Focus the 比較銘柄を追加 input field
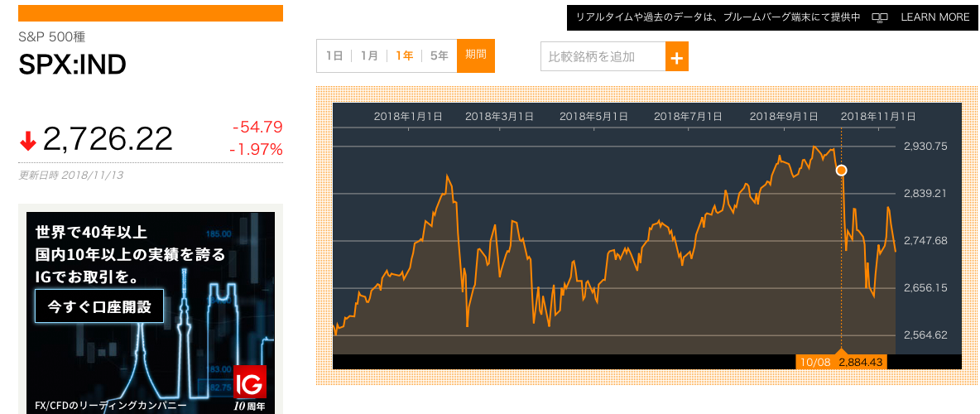 coord(603,57)
